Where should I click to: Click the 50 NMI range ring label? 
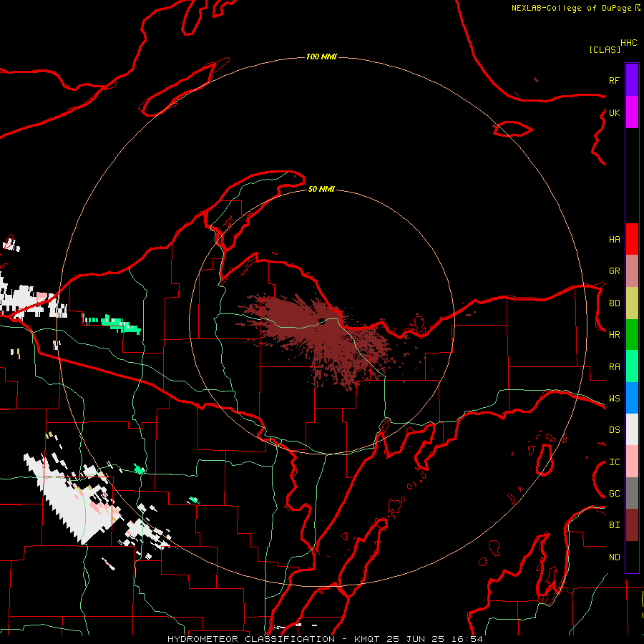pyautogui.click(x=321, y=189)
